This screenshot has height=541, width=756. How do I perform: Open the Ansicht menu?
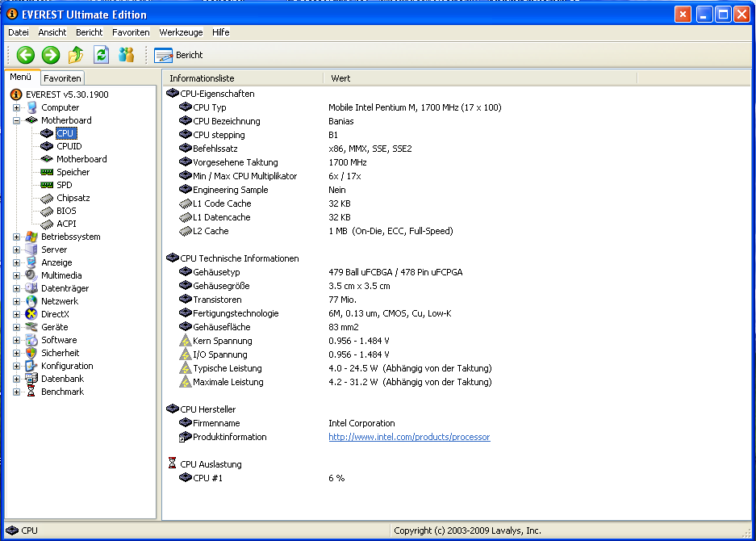(52, 32)
